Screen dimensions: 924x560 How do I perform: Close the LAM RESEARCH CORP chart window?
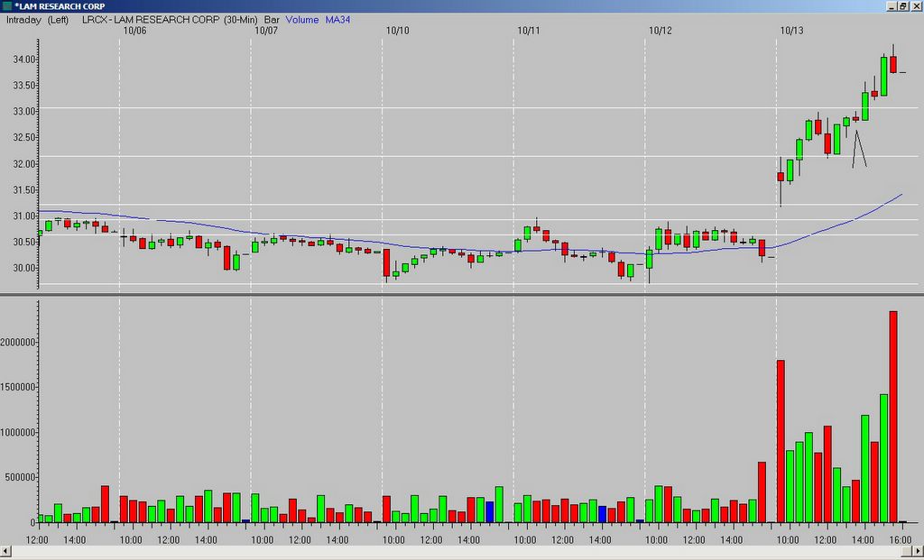(915, 6)
